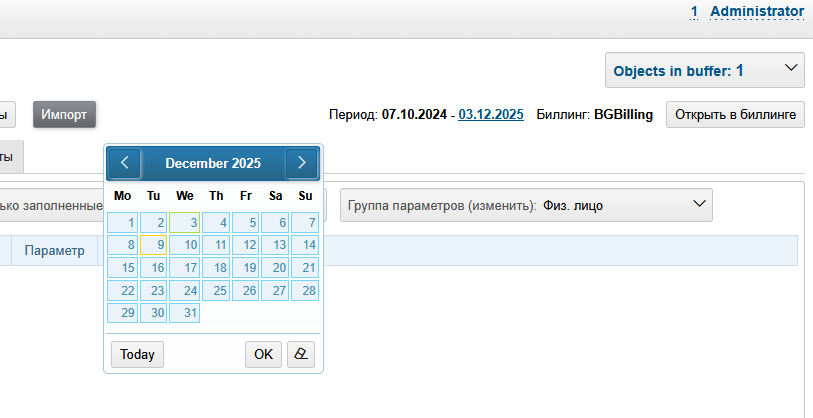Select December 9 in calendar
Viewport: 813px width, 418px height.
point(153,245)
